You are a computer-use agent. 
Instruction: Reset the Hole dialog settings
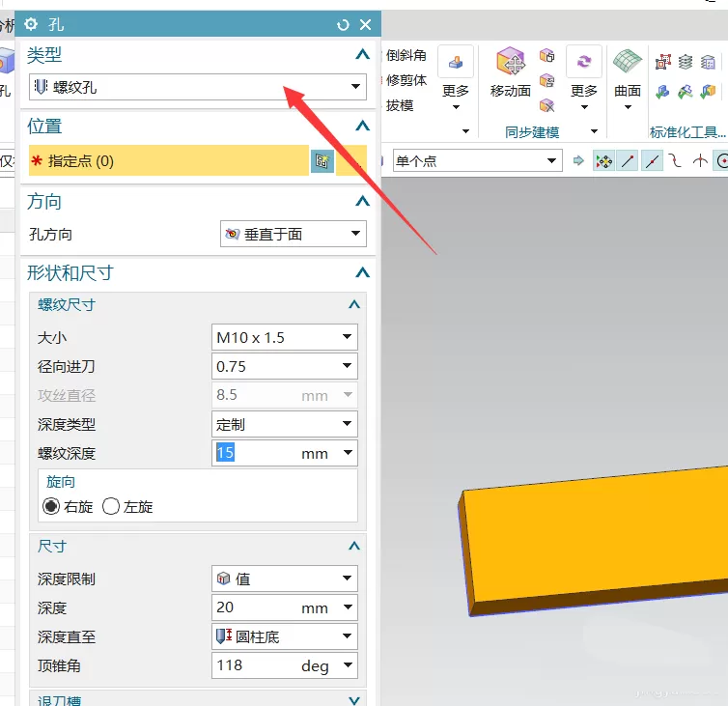tap(343, 24)
